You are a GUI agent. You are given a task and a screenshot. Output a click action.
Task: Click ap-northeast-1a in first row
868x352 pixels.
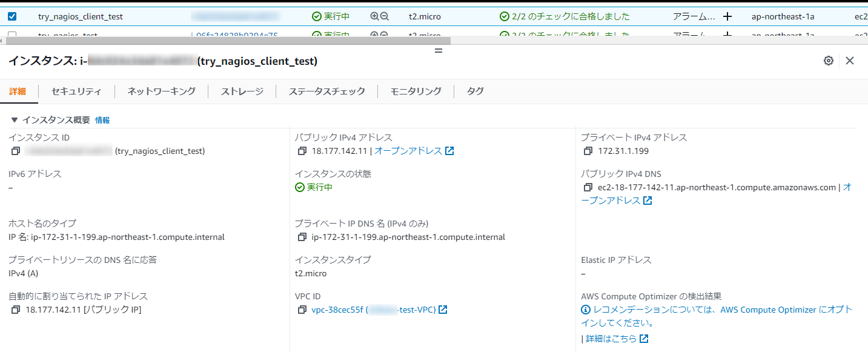point(783,16)
